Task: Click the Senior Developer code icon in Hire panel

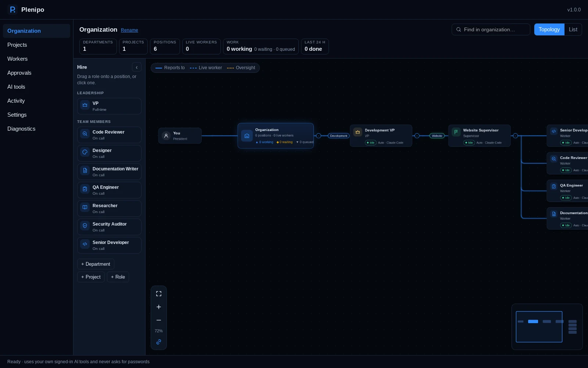Action: tap(85, 244)
